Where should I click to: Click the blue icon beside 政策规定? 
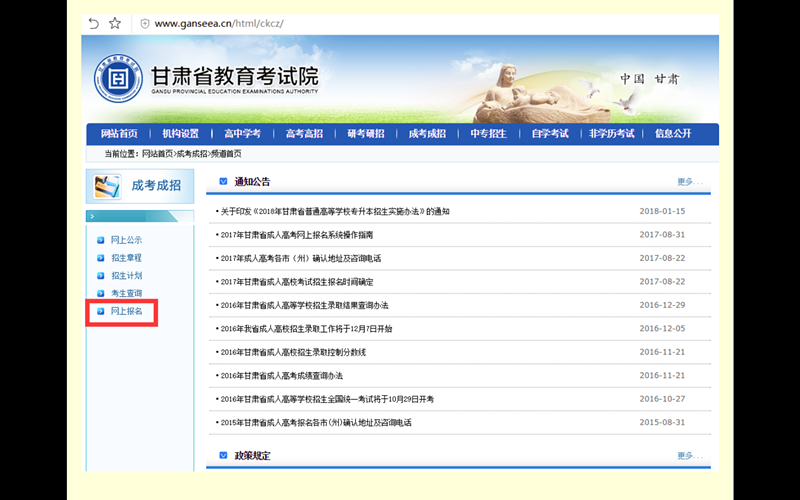[x=223, y=456]
